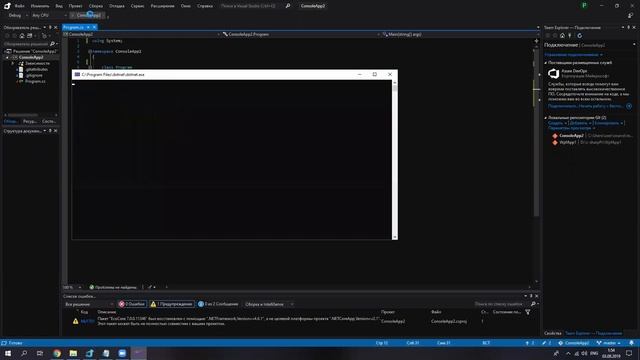Open the Main(string[] args) member dropdown

(459, 34)
